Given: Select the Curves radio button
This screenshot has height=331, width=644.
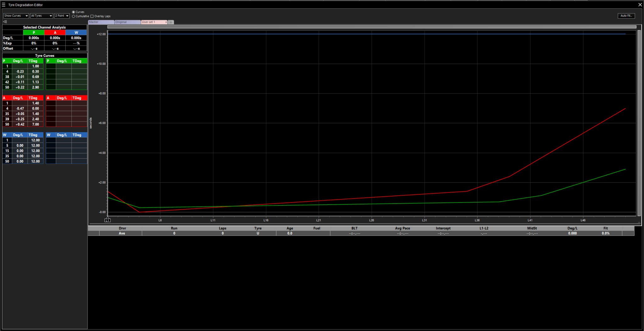Looking at the screenshot, I should 74,12.
